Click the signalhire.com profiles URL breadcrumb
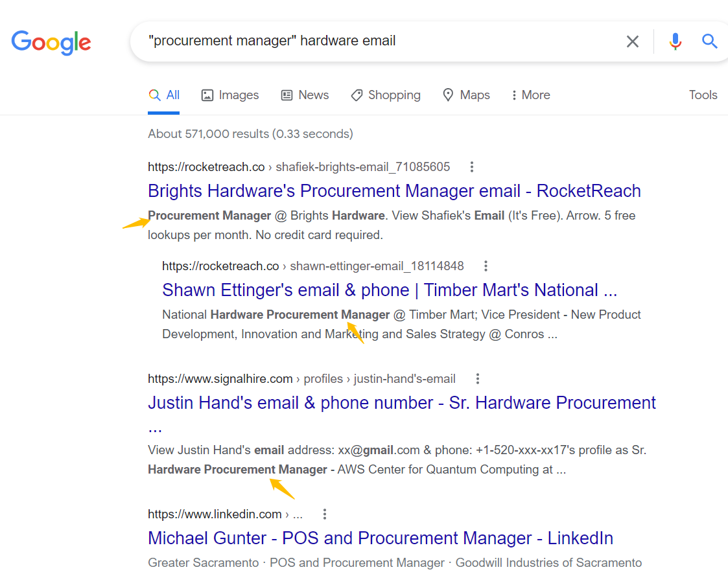This screenshot has height=574, width=728. pyautogui.click(x=301, y=378)
